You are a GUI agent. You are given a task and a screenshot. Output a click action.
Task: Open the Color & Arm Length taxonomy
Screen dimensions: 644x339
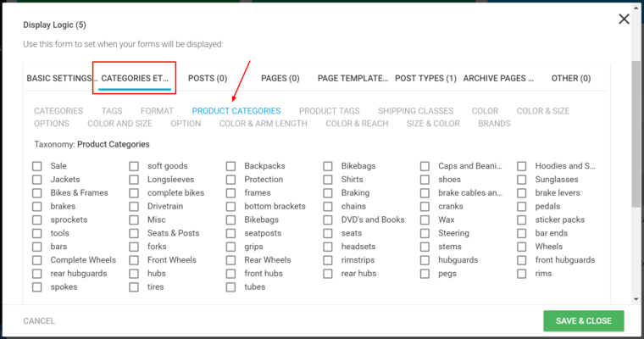pyautogui.click(x=263, y=124)
